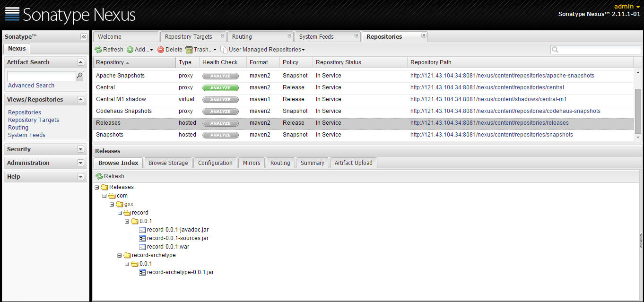This screenshot has height=302, width=644.
Task: Click the Refresh repositories toolbar button
Action: point(109,50)
